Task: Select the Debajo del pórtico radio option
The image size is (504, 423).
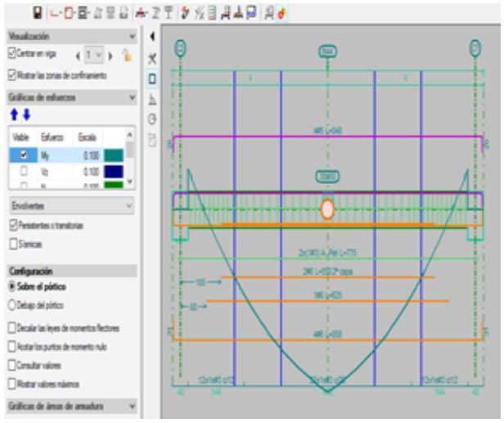Action: coord(11,306)
